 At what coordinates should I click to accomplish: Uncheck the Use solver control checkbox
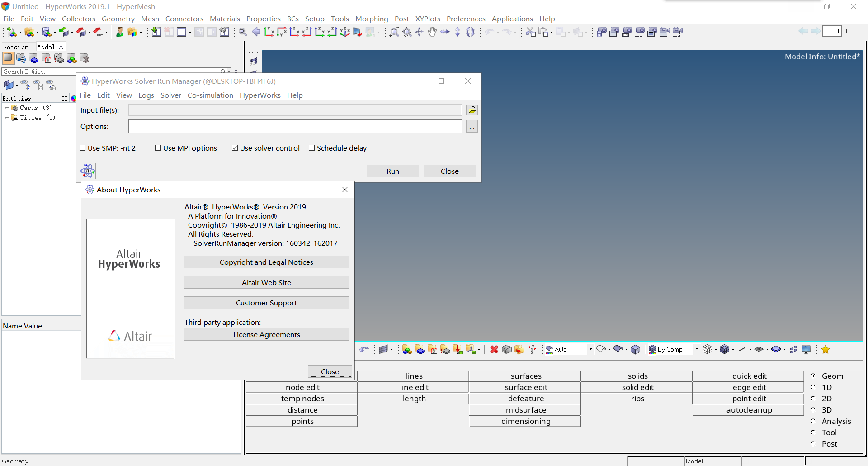[235, 148]
